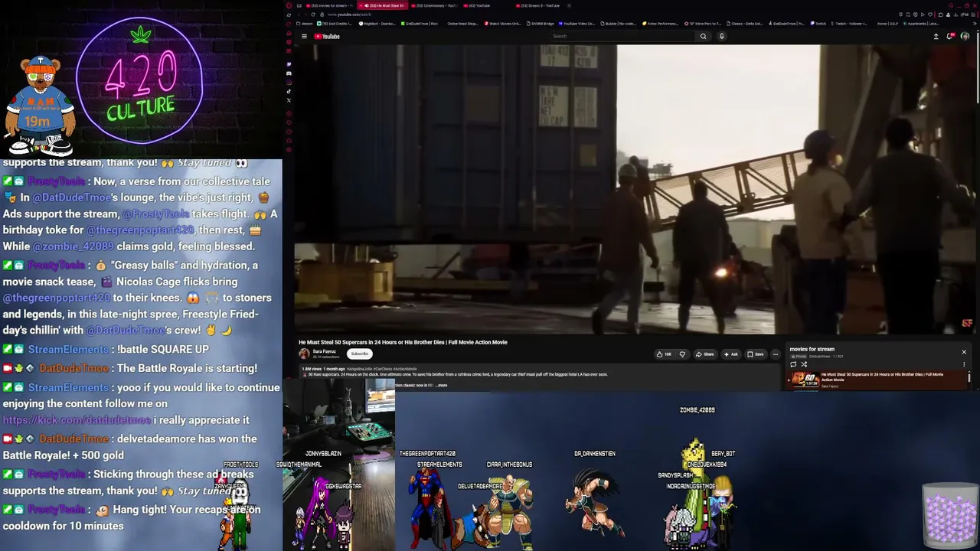Open the 'Watch Movies Onli...' bookmark

504,24
